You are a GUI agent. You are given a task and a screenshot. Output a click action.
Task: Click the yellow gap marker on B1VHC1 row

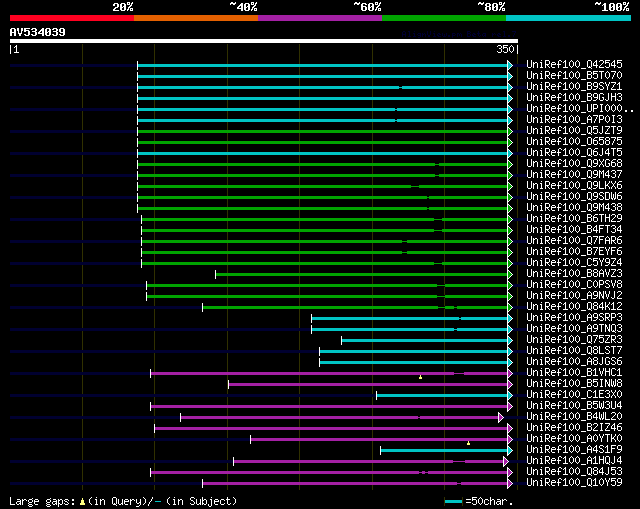tap(420, 377)
